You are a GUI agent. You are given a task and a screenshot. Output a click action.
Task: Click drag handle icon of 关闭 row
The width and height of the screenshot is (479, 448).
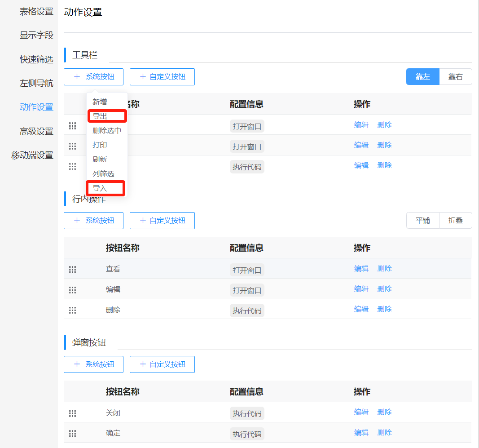(x=72, y=413)
